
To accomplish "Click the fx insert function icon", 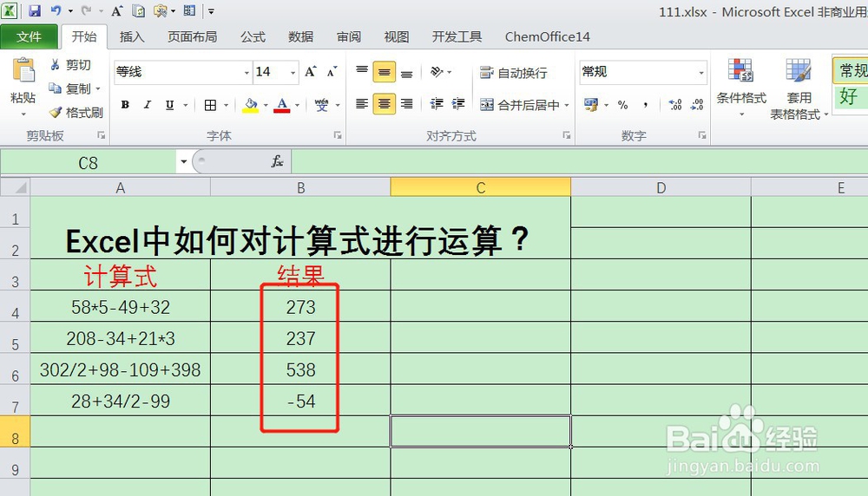I will (277, 162).
